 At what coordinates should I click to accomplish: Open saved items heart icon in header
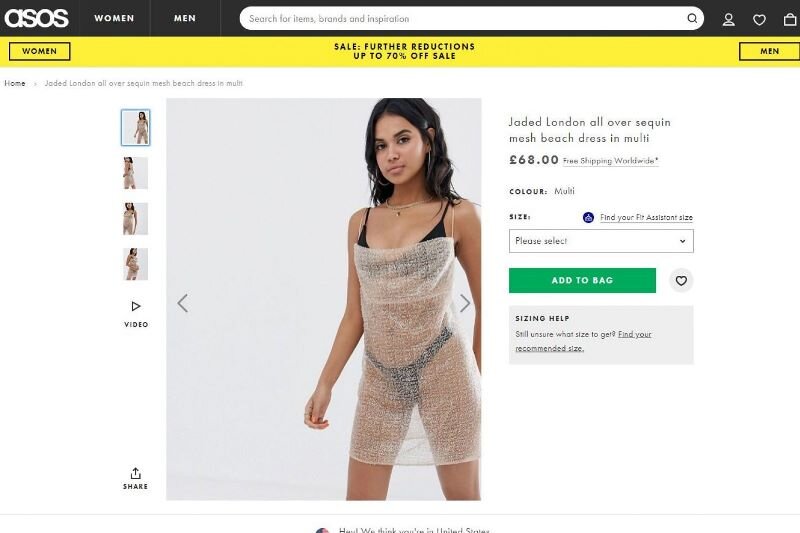[x=759, y=19]
